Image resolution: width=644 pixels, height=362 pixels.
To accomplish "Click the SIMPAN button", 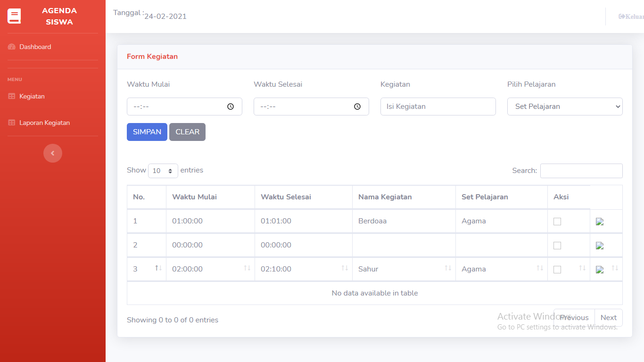I will point(147,132).
